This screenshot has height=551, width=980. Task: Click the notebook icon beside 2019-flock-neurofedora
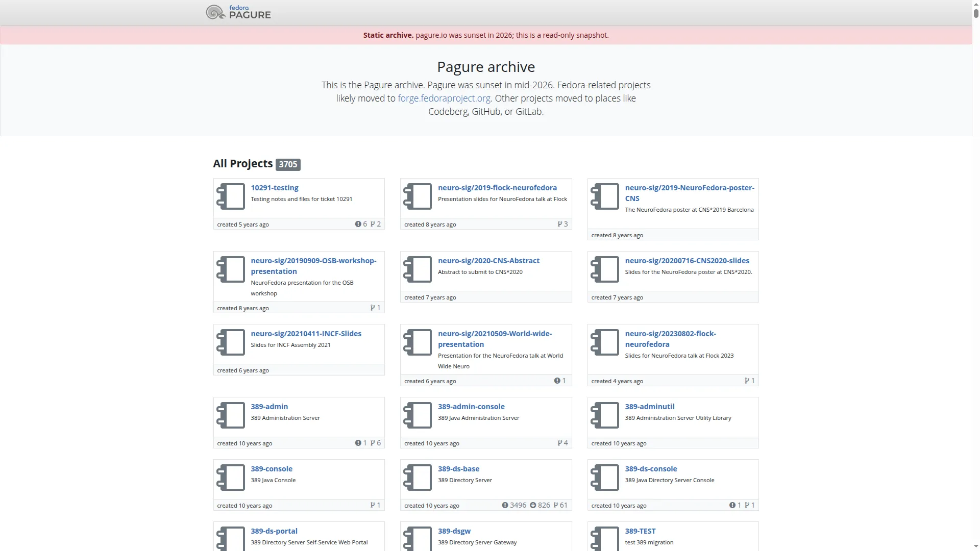pos(418,196)
